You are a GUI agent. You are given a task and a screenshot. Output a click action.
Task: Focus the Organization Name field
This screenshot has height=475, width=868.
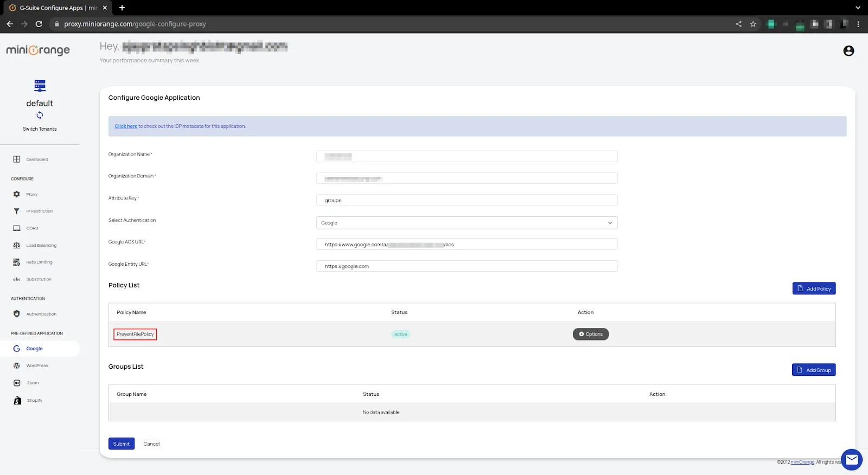(467, 156)
